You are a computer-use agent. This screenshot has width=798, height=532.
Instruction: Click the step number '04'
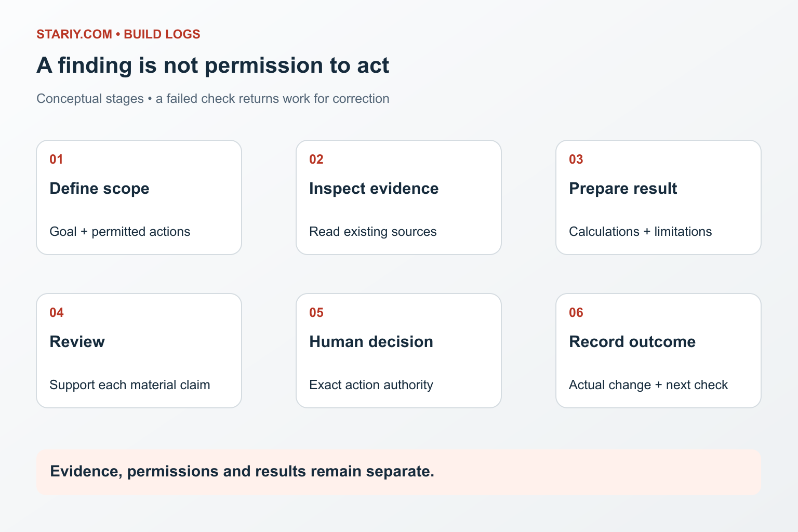click(56, 313)
